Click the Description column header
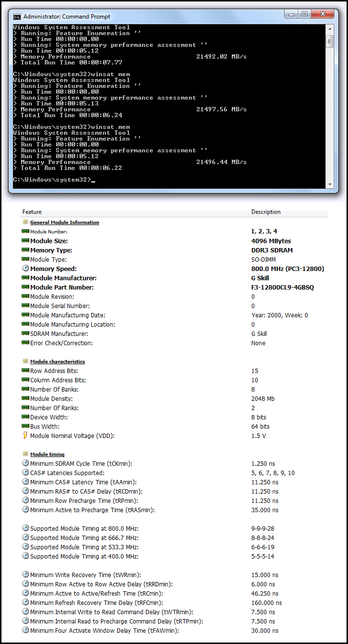 point(288,212)
